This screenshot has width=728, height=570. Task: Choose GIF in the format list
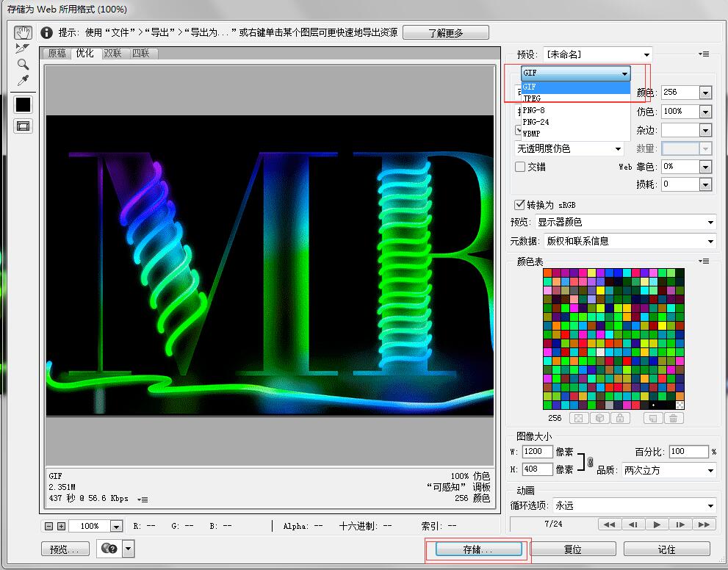(576, 87)
